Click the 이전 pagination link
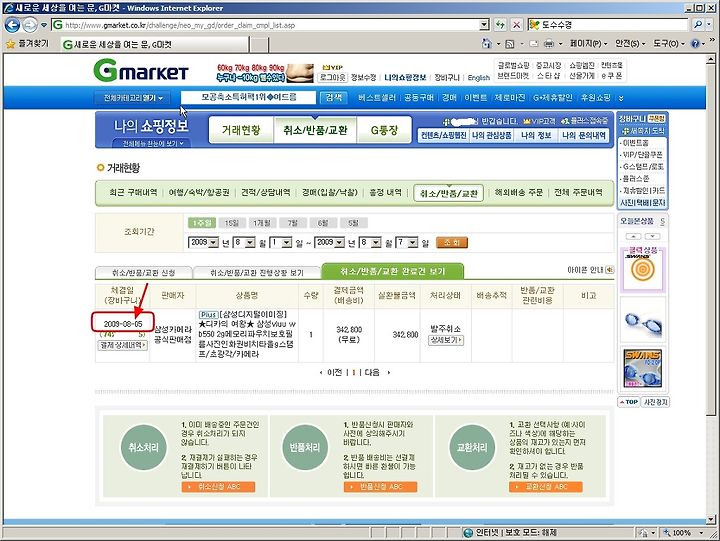 334,372
